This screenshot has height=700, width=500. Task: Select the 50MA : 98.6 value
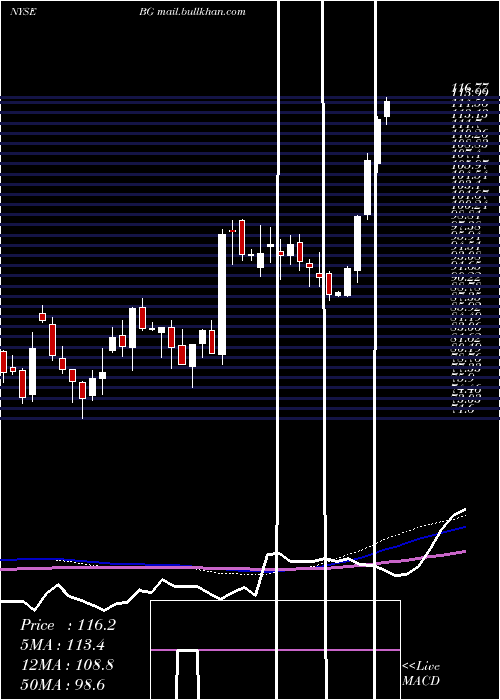point(62,684)
